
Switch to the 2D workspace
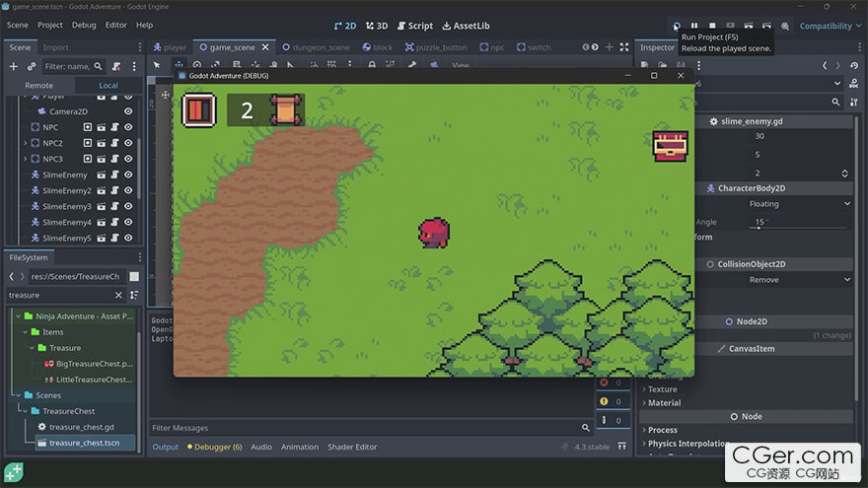pyautogui.click(x=345, y=26)
